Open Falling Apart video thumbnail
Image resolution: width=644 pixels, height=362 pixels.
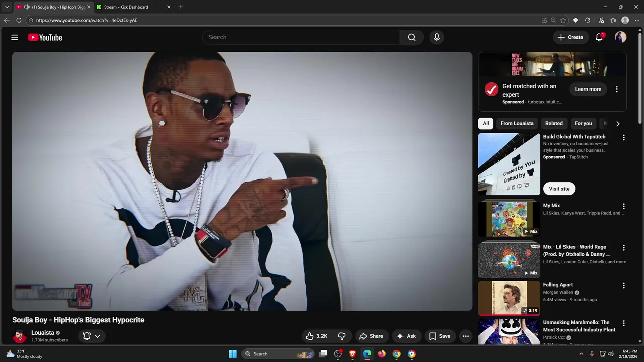[509, 298]
